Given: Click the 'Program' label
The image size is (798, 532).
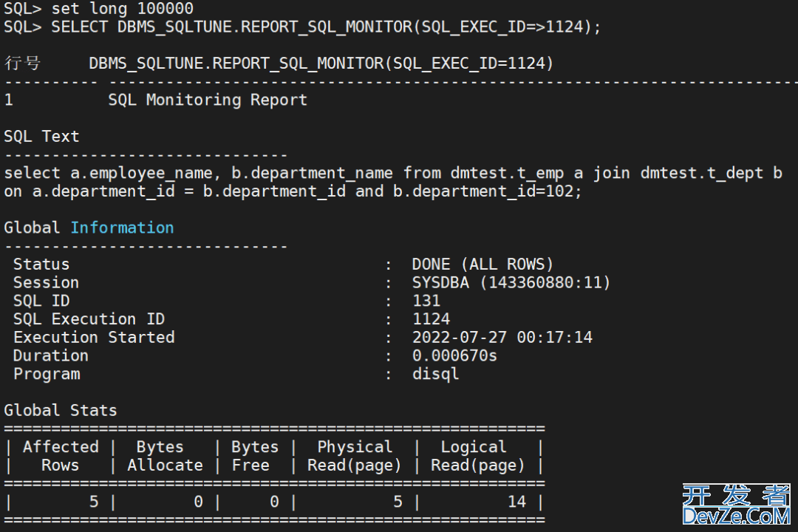Looking at the screenshot, I should pyautogui.click(x=47, y=374).
